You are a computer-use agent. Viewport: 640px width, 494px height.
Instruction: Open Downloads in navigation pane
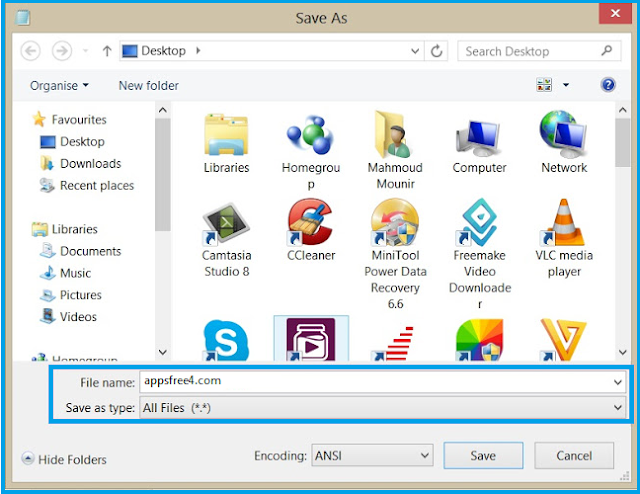[x=81, y=163]
